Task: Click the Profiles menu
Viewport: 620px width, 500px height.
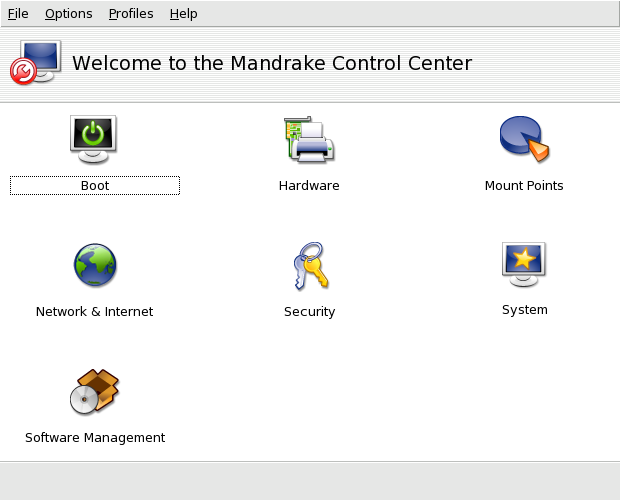Action: [x=131, y=13]
